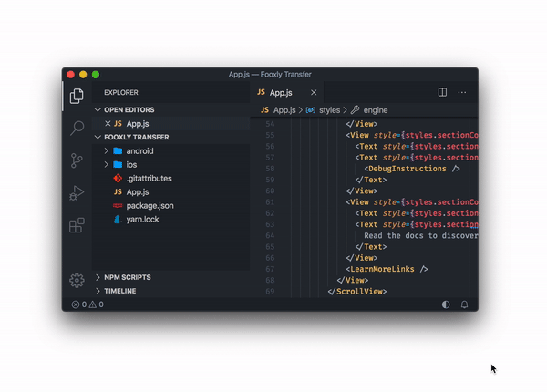The width and height of the screenshot is (547, 392).
Task: Open the Run and Debug view
Action: pyautogui.click(x=77, y=192)
